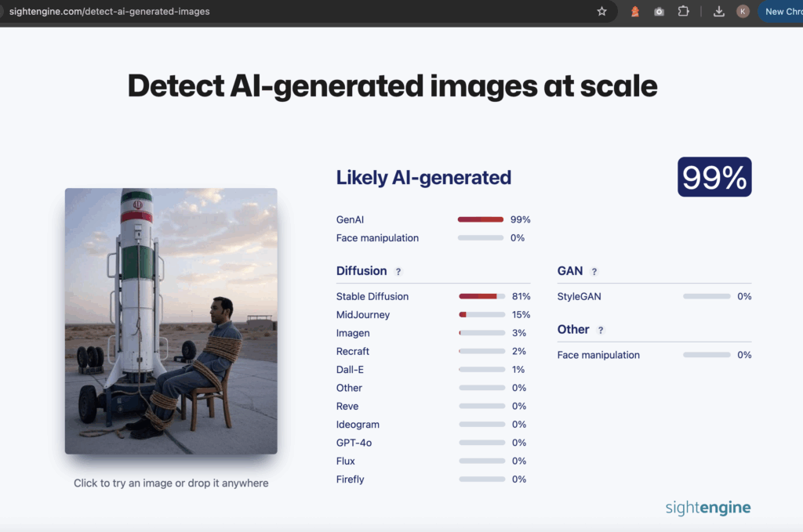This screenshot has width=803, height=532.
Task: Click the orange extension icon in toolbar
Action: click(x=635, y=11)
